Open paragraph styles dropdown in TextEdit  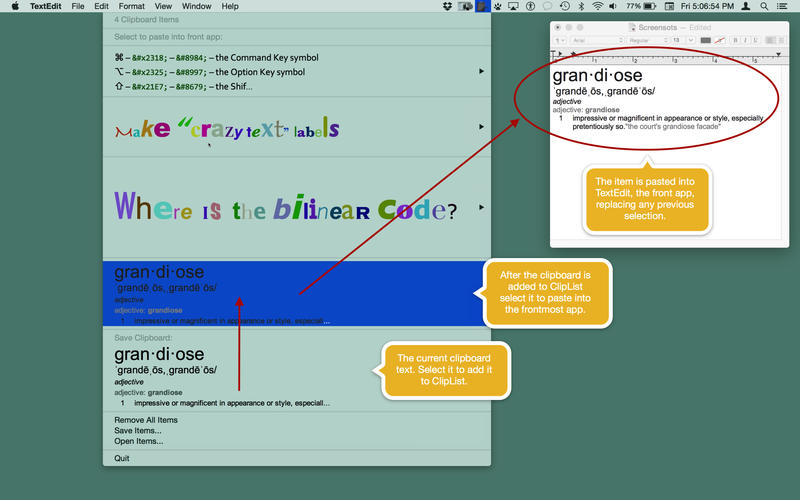pyautogui.click(x=560, y=40)
